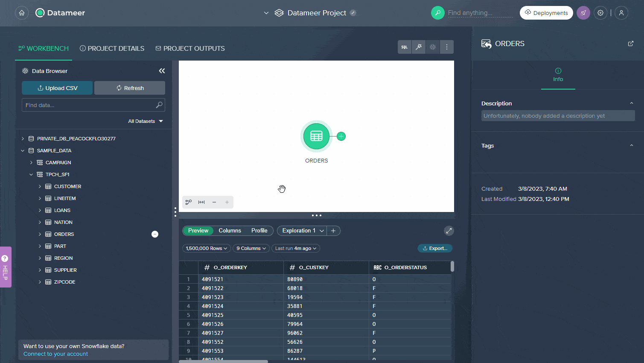The height and width of the screenshot is (363, 644).
Task: Open the three-dot more options menu
Action: click(447, 47)
